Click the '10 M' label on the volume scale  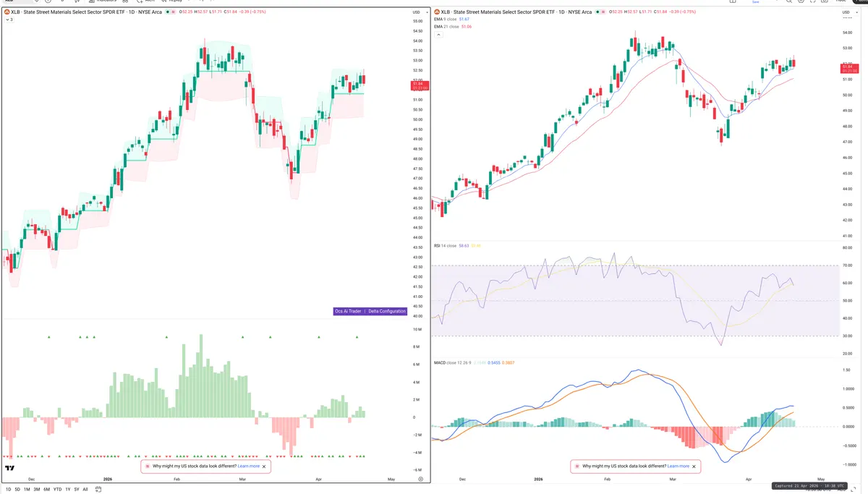[417, 329]
